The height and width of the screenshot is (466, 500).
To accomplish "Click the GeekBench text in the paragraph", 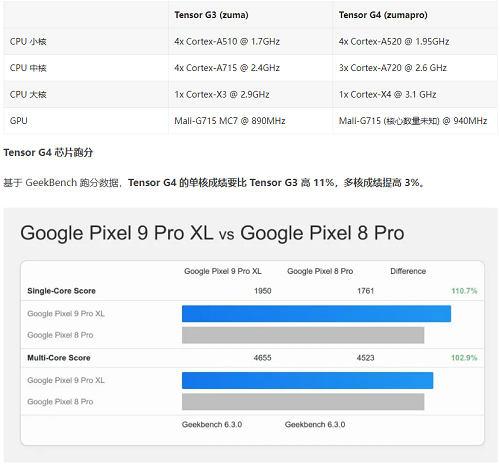I will tap(51, 183).
